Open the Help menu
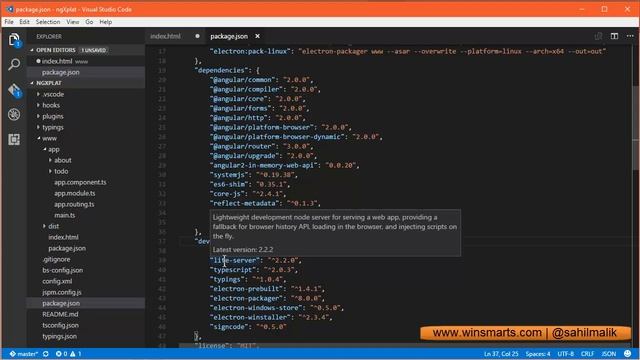Image resolution: width=640 pixels, height=360 pixels. coord(106,22)
